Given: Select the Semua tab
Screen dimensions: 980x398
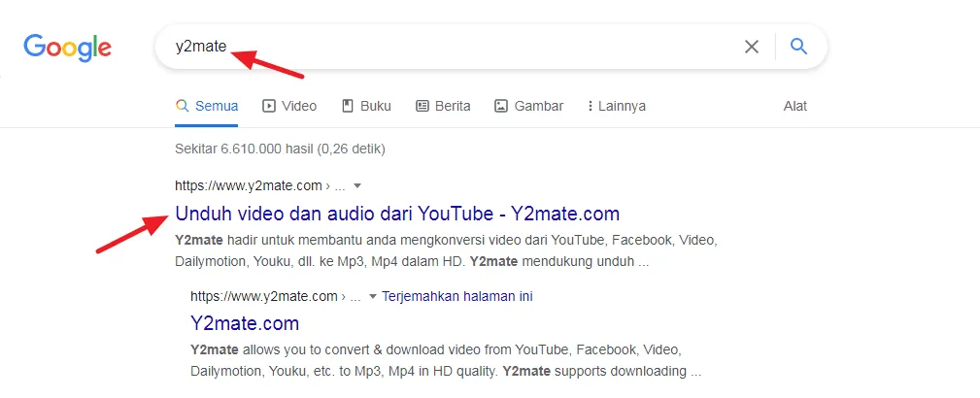Looking at the screenshot, I should coord(207,106).
